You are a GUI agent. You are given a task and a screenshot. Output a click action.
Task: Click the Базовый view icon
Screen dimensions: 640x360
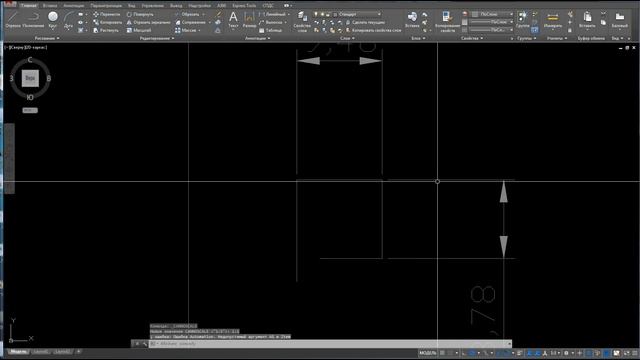pyautogui.click(x=620, y=20)
